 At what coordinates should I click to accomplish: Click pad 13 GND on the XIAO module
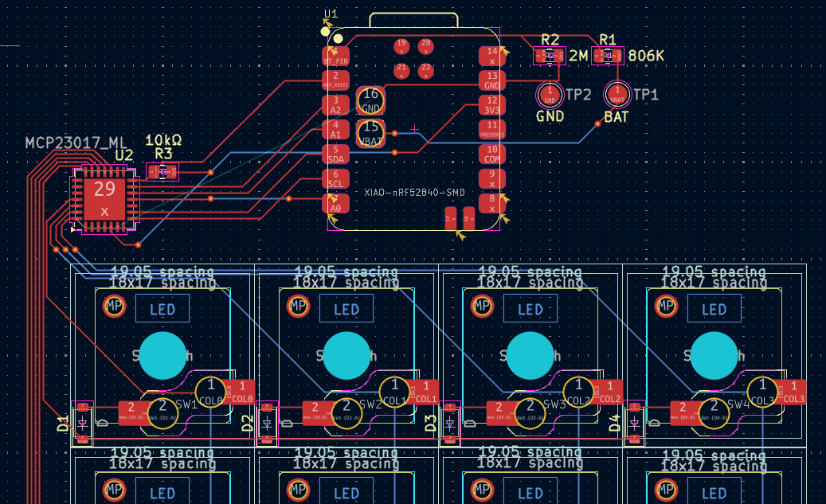click(x=492, y=80)
